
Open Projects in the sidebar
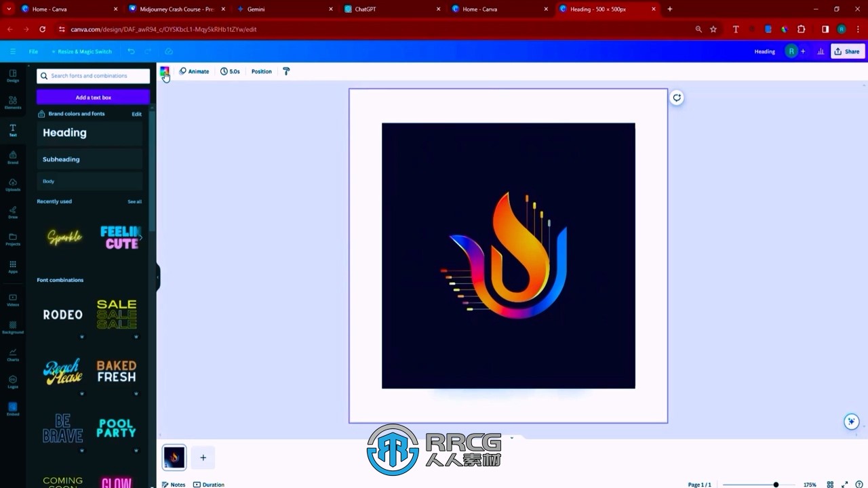[x=13, y=239]
